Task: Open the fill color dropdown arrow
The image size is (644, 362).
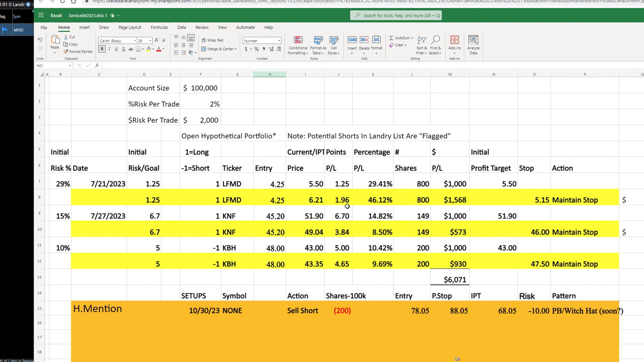Action: (153, 49)
